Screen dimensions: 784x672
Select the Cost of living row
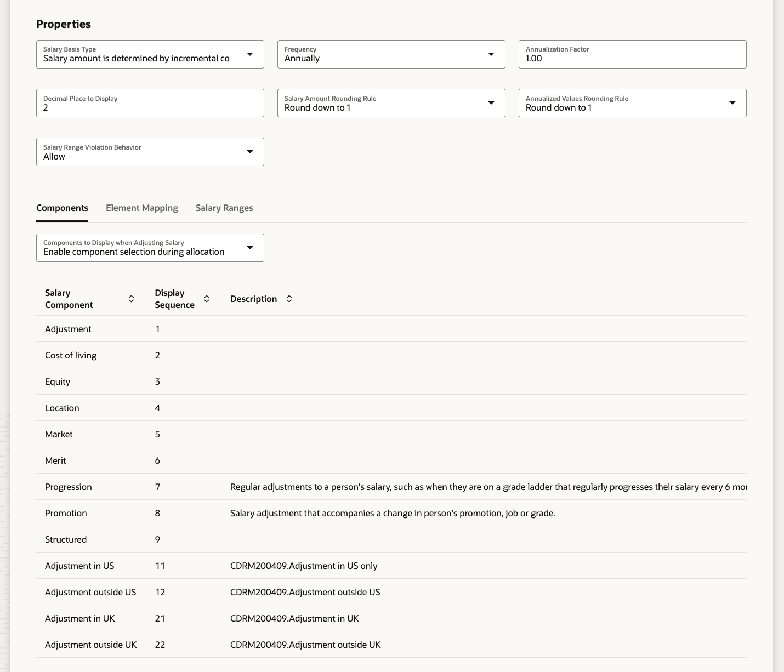391,355
